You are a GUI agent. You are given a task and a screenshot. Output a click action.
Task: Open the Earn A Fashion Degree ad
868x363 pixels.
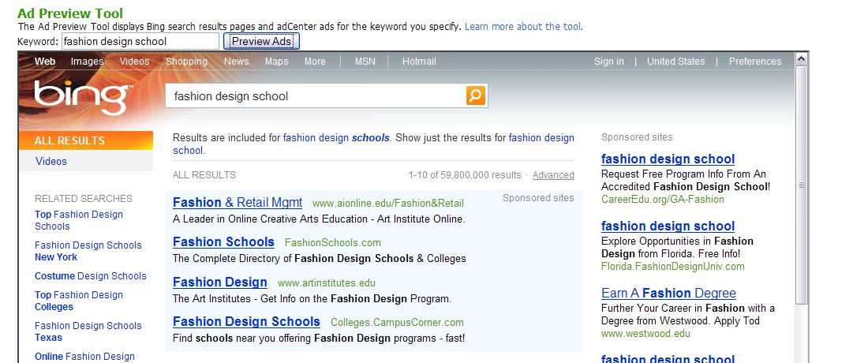pos(668,294)
